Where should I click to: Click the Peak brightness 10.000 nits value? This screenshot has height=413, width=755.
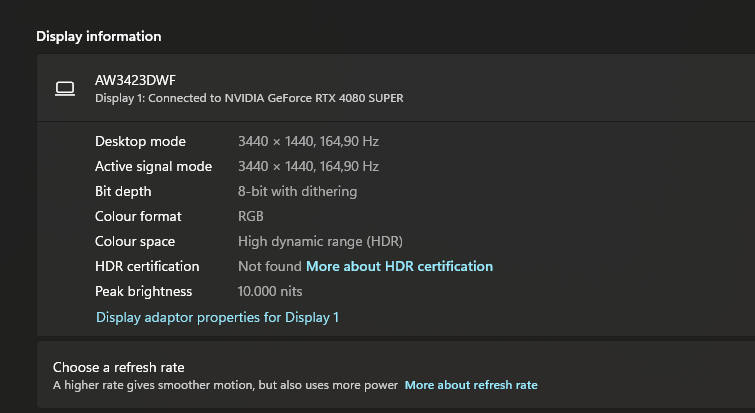pos(270,291)
